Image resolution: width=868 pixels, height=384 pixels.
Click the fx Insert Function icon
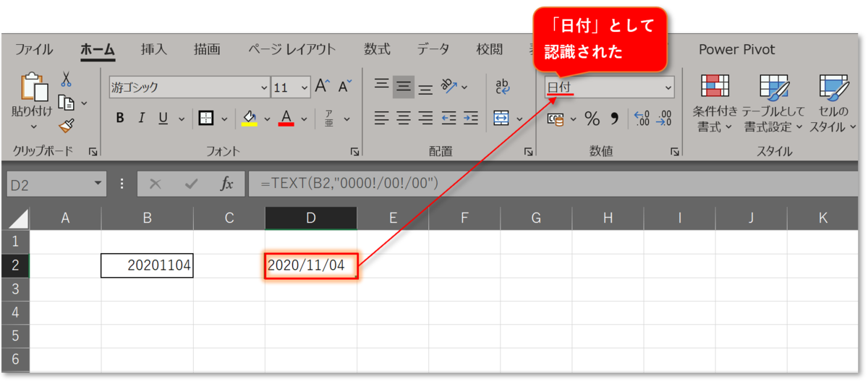coord(227,184)
